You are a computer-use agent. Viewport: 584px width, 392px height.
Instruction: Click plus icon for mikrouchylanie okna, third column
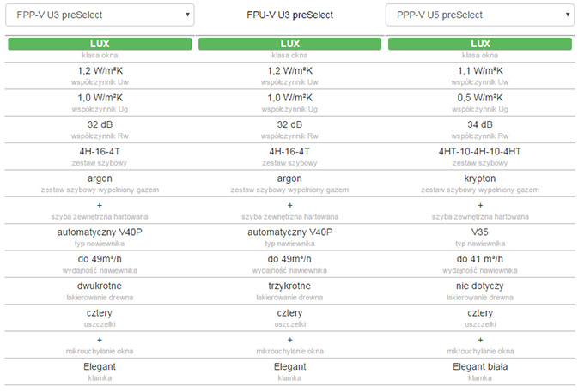click(x=479, y=341)
